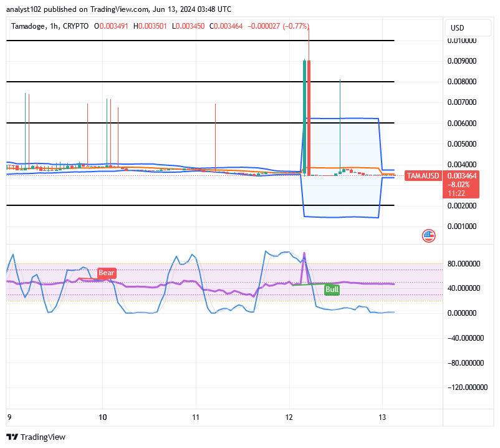
Task: Click the 0.005000 price axis label
Action: coord(462,144)
